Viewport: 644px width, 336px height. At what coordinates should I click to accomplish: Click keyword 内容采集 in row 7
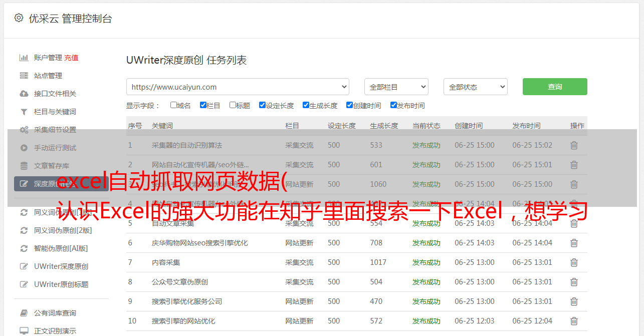166,262
